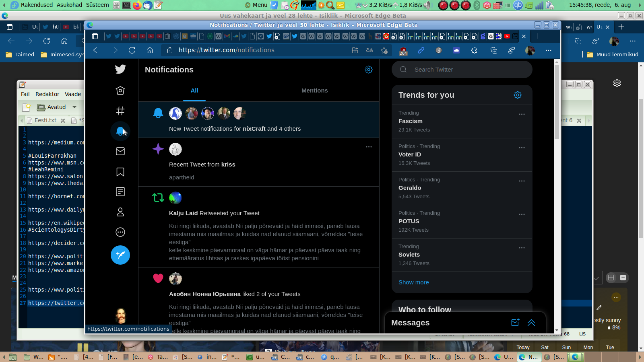Open a new tab in front Edge window

point(537,36)
